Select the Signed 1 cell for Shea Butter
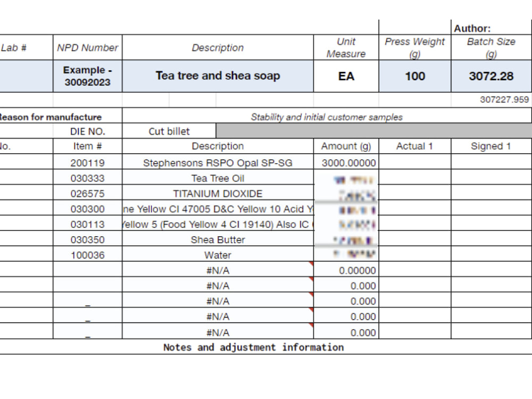The height and width of the screenshot is (399, 532). 491,239
